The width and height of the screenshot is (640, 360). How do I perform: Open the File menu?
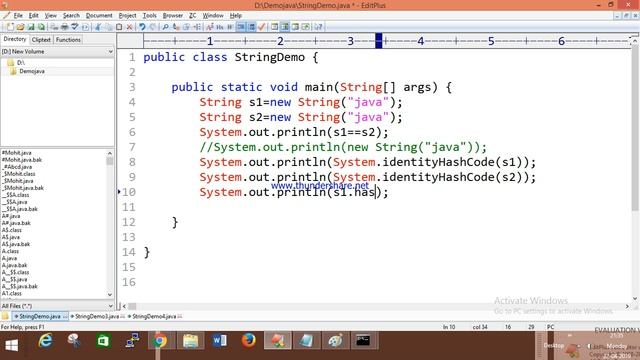tap(18, 16)
